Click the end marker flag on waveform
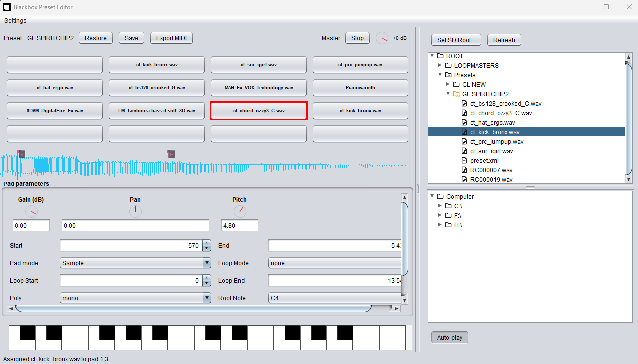638x364 pixels. click(171, 154)
